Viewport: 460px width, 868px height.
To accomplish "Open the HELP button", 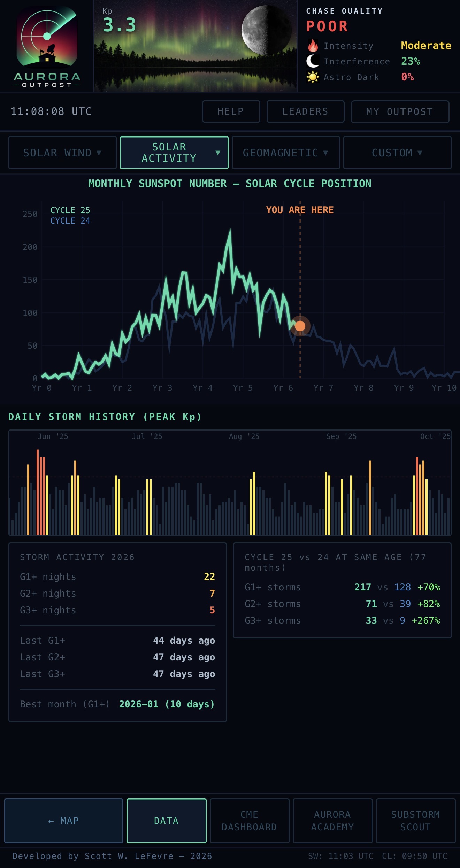I will [231, 111].
